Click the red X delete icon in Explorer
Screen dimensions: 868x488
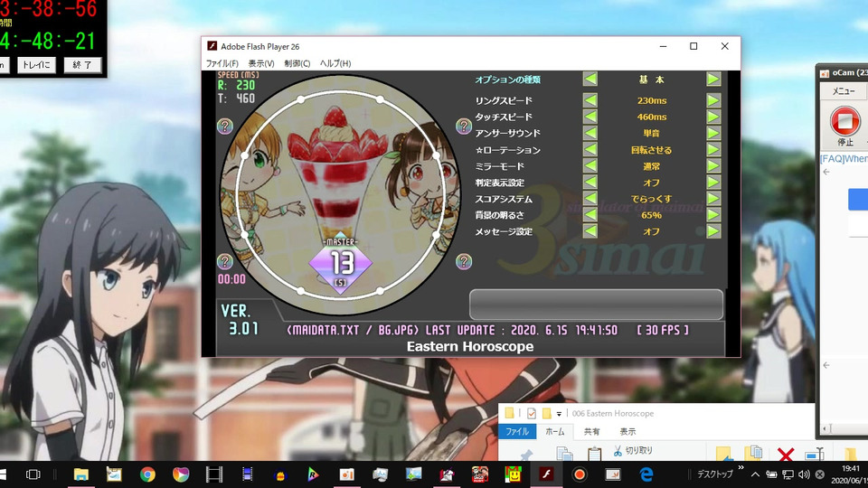point(785,455)
